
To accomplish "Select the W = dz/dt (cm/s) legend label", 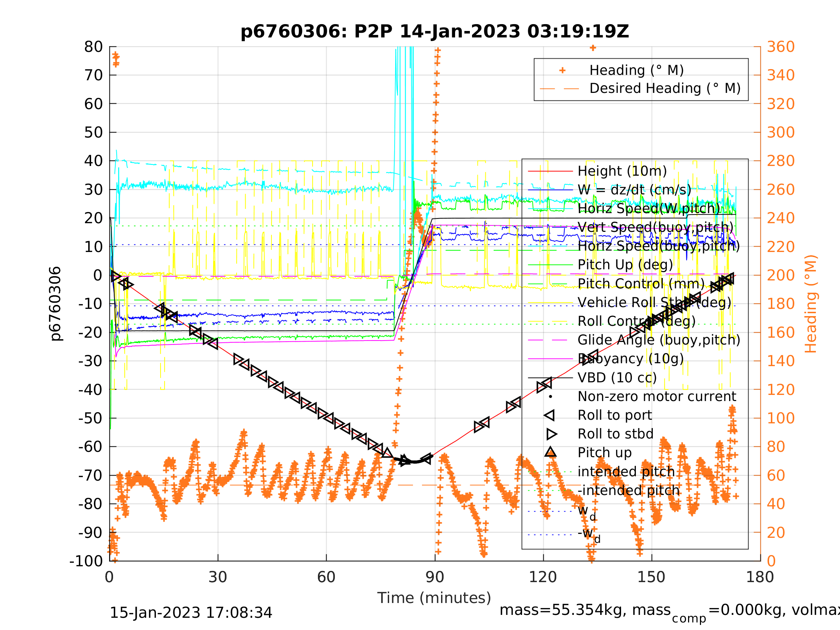I will tap(634, 190).
